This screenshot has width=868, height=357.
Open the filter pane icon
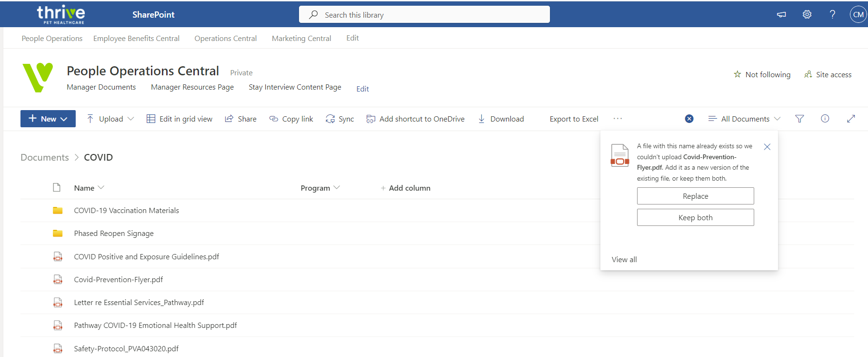(x=799, y=119)
